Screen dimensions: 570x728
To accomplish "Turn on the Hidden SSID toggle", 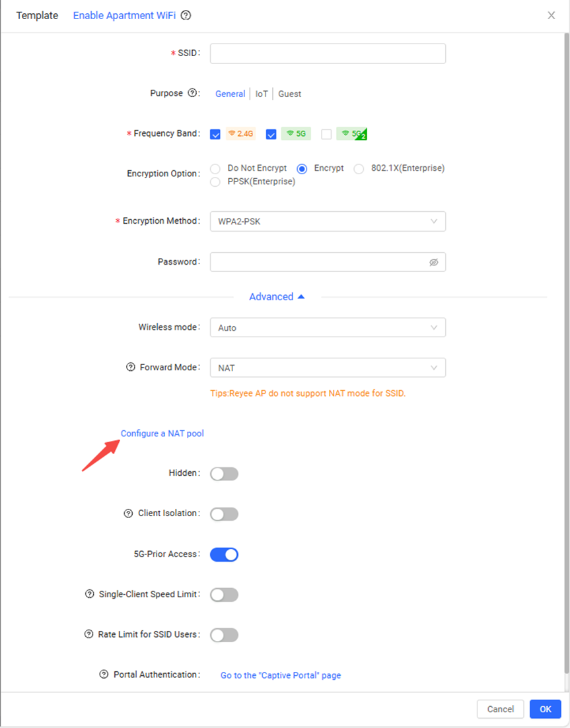I will tap(224, 474).
